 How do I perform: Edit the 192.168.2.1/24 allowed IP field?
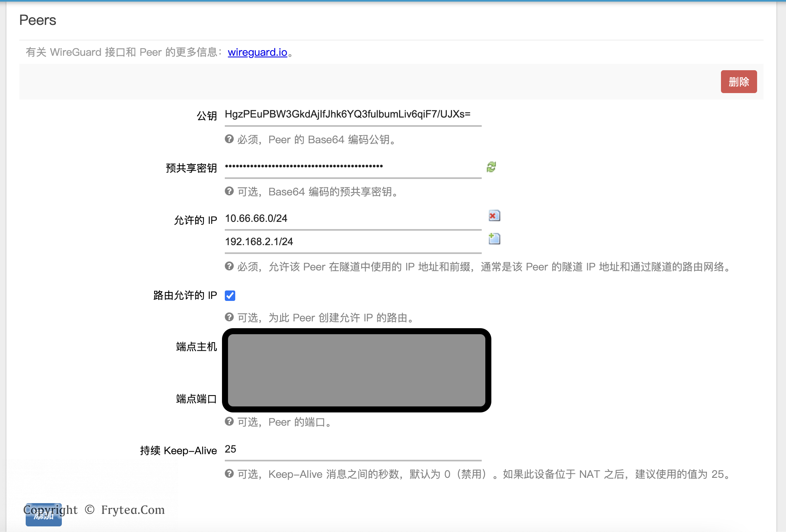pyautogui.click(x=352, y=242)
